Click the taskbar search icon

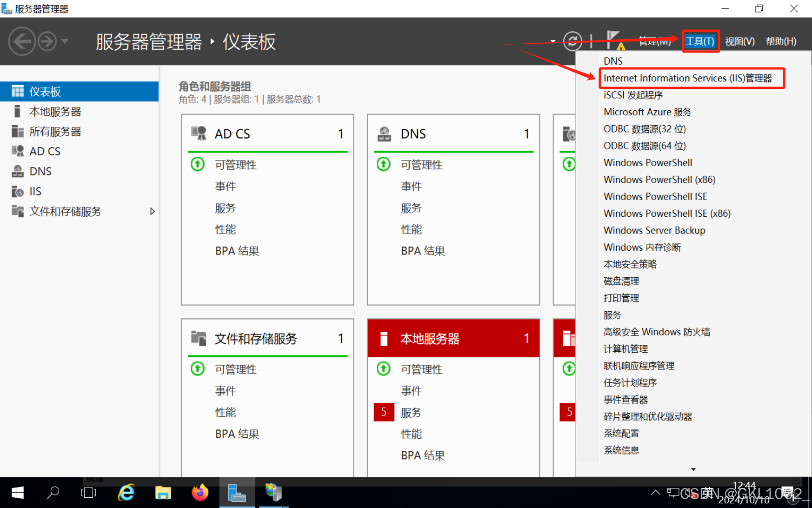pyautogui.click(x=53, y=493)
